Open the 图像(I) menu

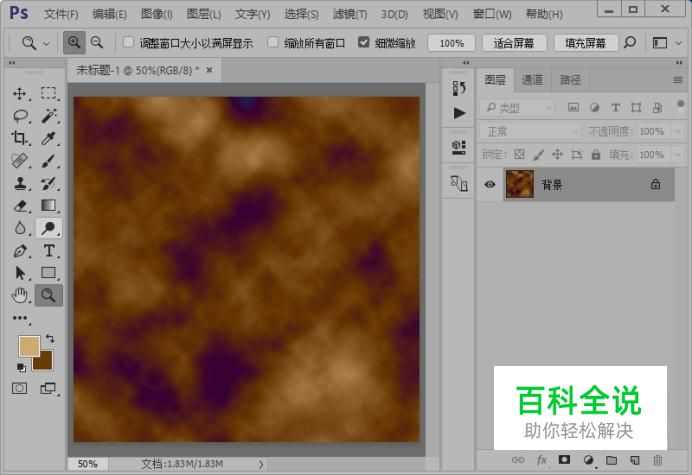[156, 14]
